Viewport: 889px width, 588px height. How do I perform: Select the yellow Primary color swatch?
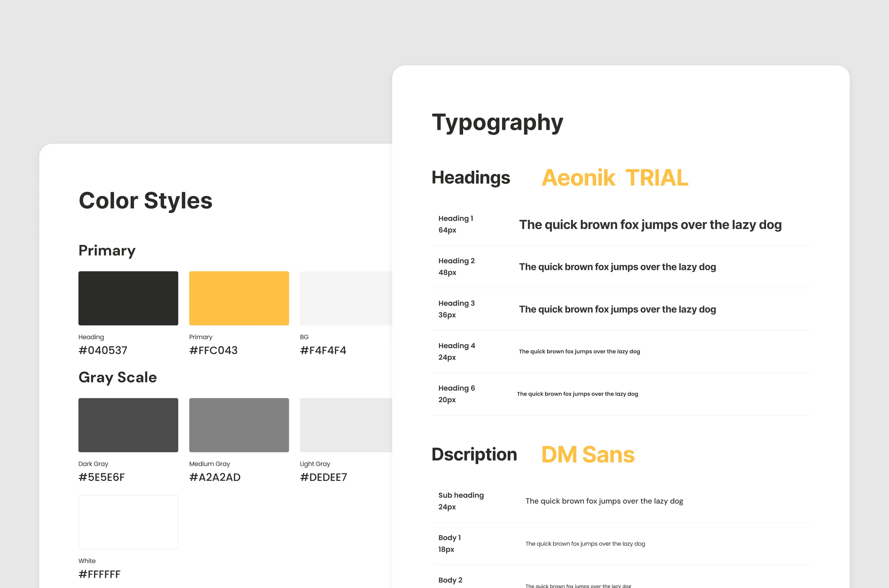click(239, 298)
